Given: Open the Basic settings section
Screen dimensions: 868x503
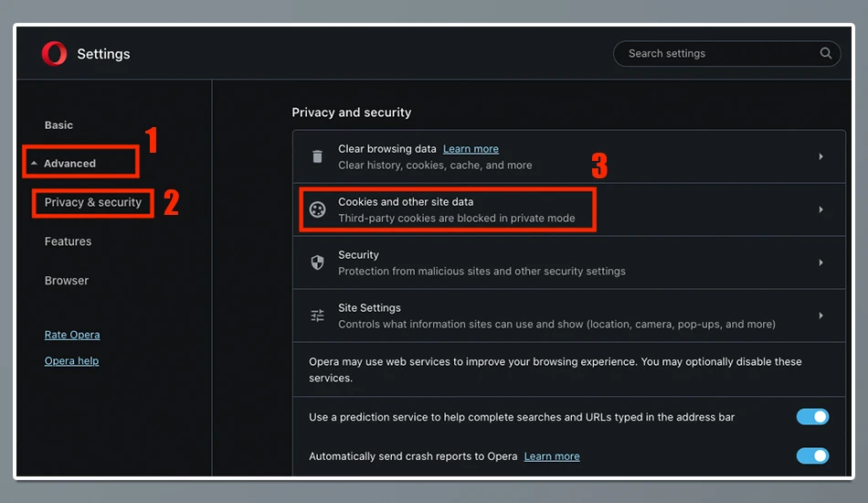Looking at the screenshot, I should (x=58, y=125).
